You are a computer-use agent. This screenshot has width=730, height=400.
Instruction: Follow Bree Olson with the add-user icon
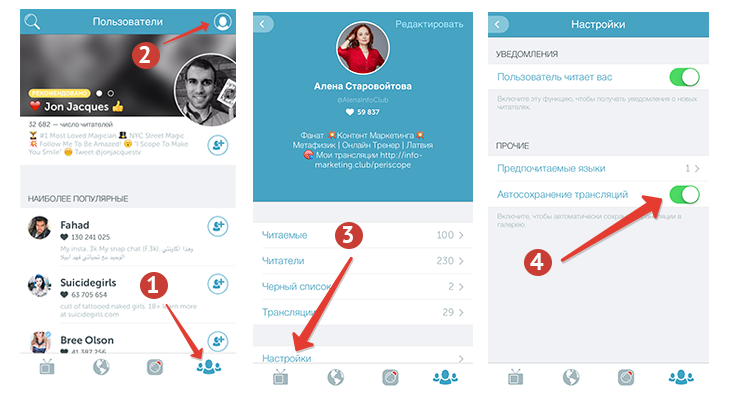217,341
